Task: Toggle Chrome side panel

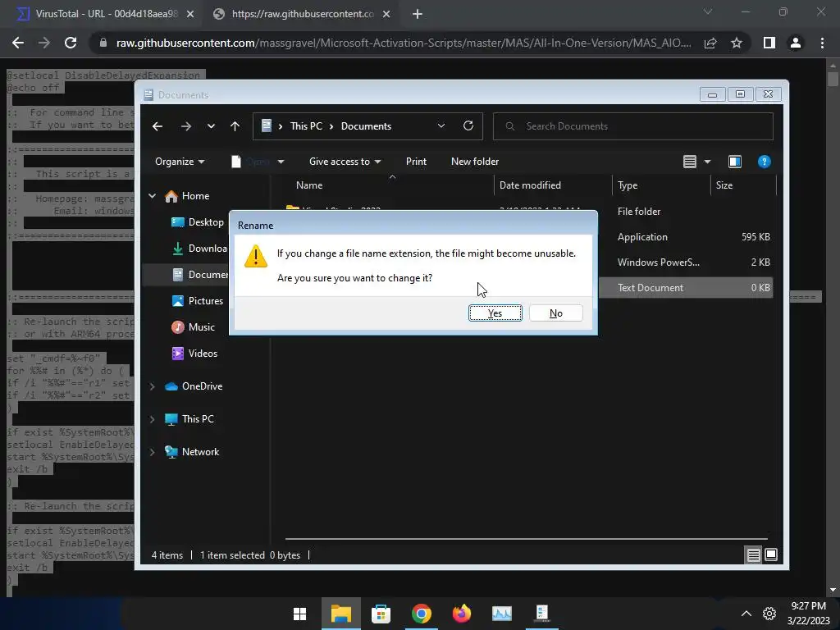Action: (x=769, y=43)
